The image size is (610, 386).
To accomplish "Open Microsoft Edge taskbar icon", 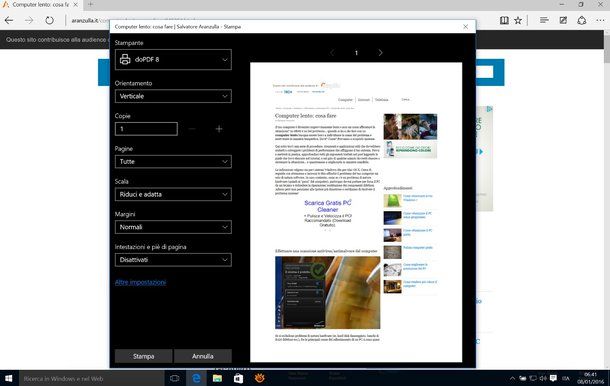I will (x=196, y=378).
